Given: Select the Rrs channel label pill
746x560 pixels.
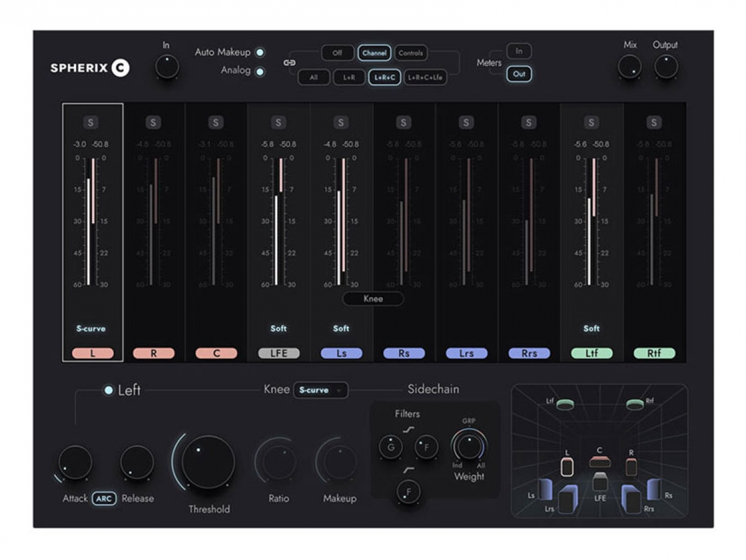Looking at the screenshot, I should 529,354.
